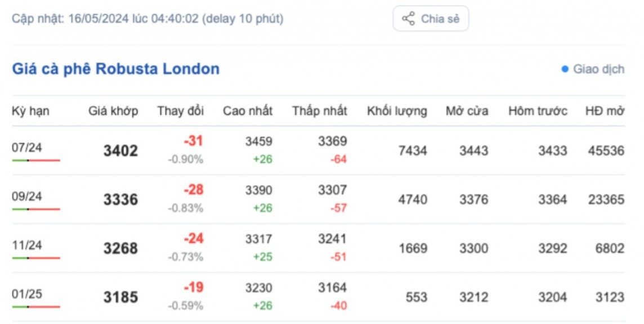Sort by Thay đổi column header
The image size is (644, 324).
click(180, 111)
